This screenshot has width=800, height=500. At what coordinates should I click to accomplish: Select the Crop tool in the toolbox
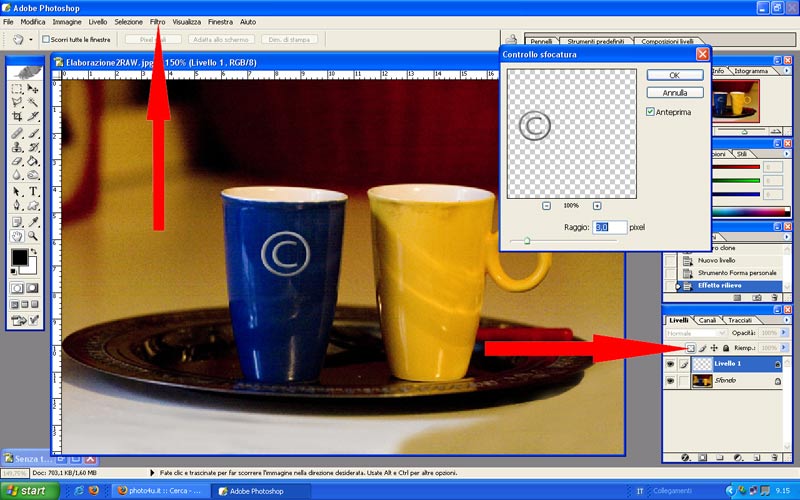coord(17,117)
